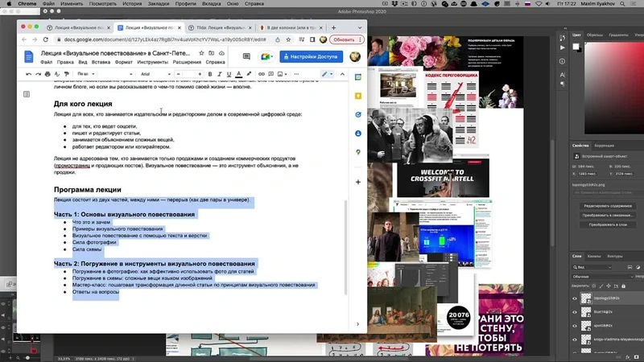This screenshot has width=644, height=362.
Task: Click the spell check icon in Docs toolbar
Action: tap(56, 74)
